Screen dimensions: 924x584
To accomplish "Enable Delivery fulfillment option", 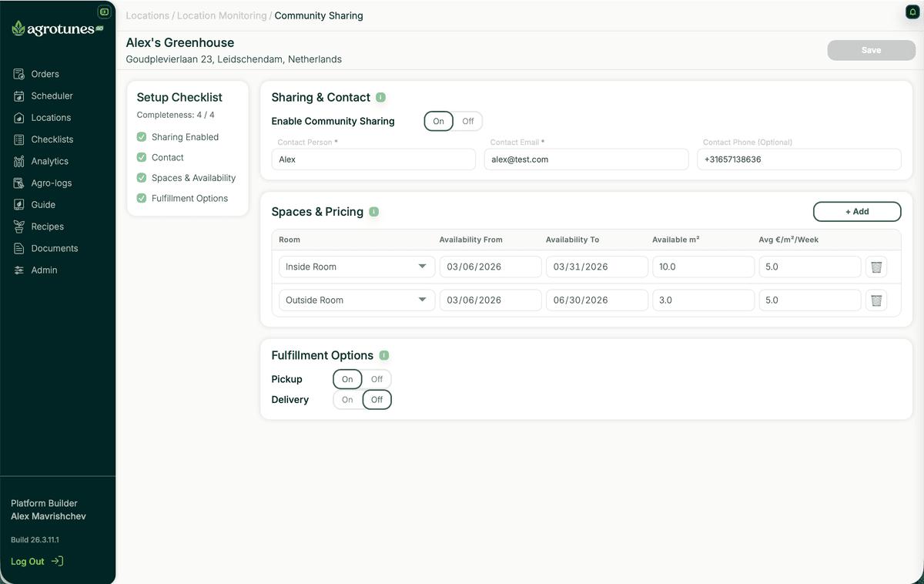I will pyautogui.click(x=346, y=399).
